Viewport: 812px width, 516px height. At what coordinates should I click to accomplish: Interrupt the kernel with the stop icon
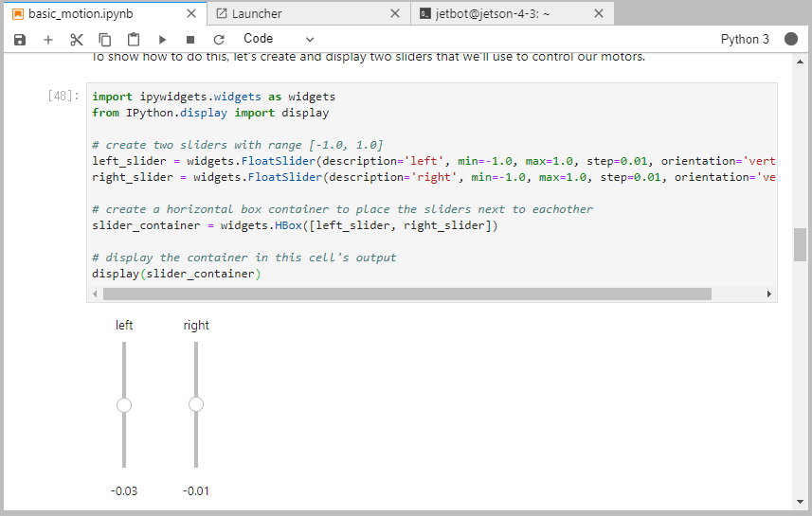(x=190, y=40)
